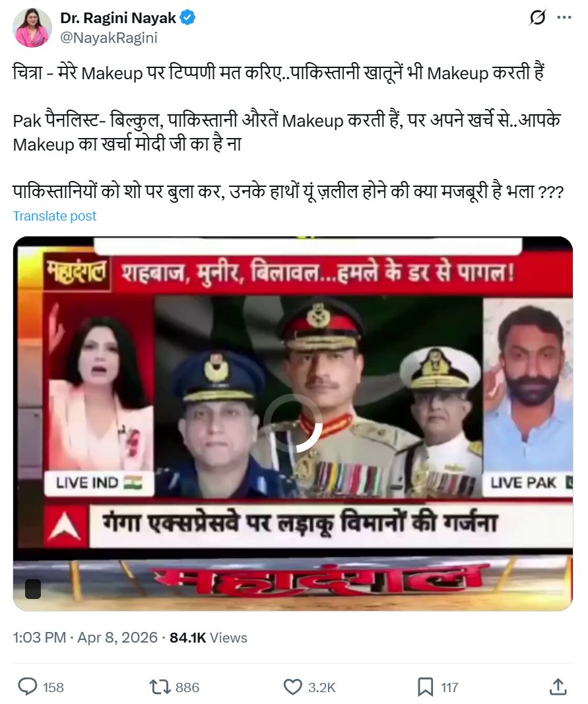This screenshot has width=588, height=704.
Task: Open Dr. Ragini Nayak profile picture
Action: (x=32, y=28)
